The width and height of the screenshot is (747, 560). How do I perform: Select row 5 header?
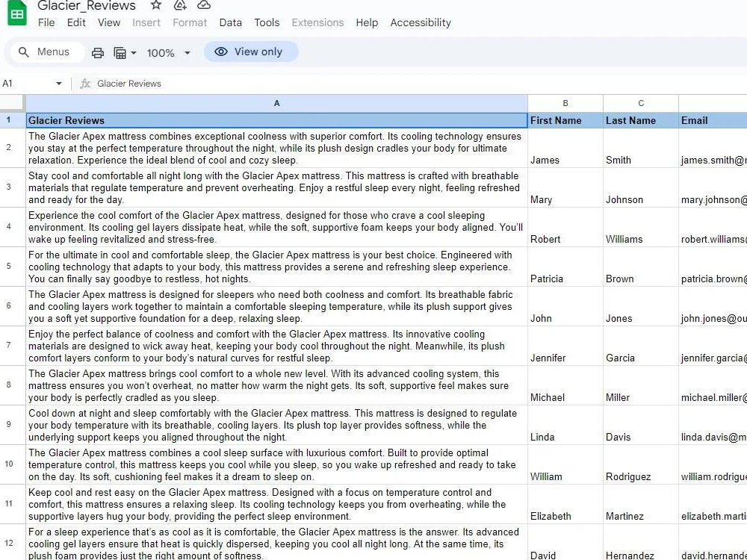pyautogui.click(x=8, y=267)
